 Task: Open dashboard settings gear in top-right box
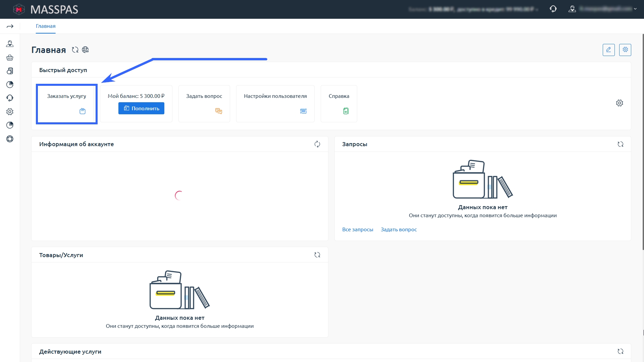625,50
